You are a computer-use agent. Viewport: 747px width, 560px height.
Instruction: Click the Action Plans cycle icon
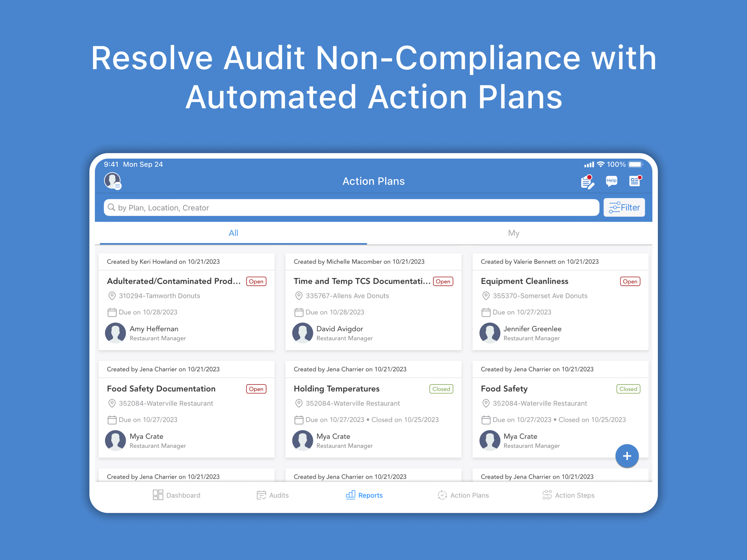[442, 495]
